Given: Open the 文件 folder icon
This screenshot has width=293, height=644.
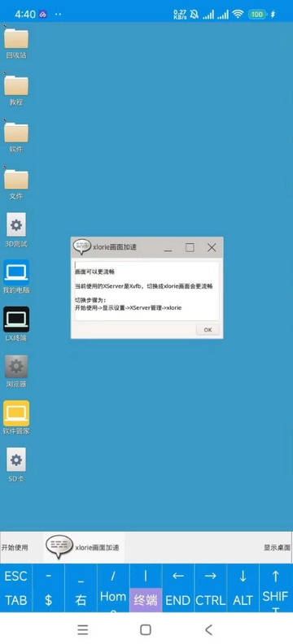Looking at the screenshot, I should pos(16,179).
